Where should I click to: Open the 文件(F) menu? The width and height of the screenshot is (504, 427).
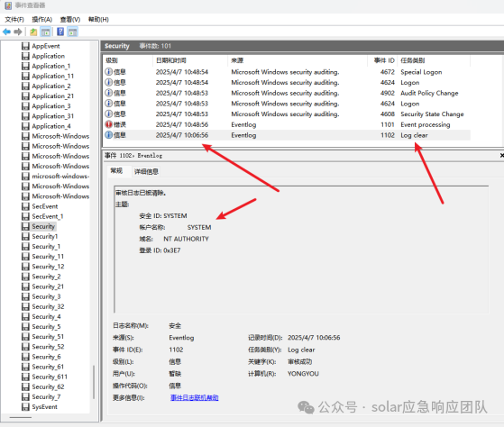coord(14,20)
